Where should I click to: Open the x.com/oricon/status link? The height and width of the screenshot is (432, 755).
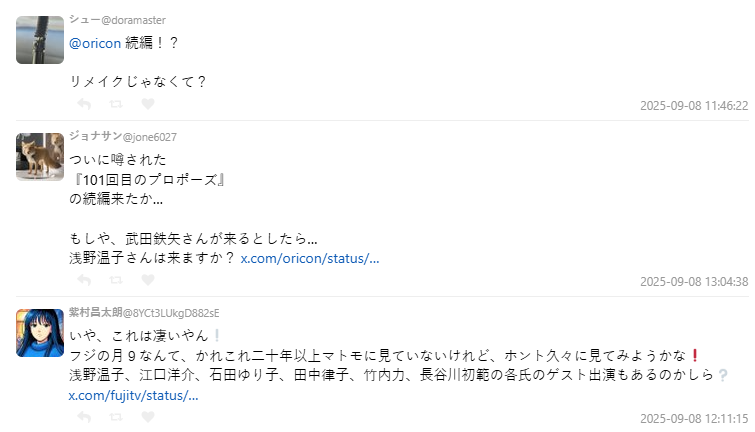pos(310,259)
